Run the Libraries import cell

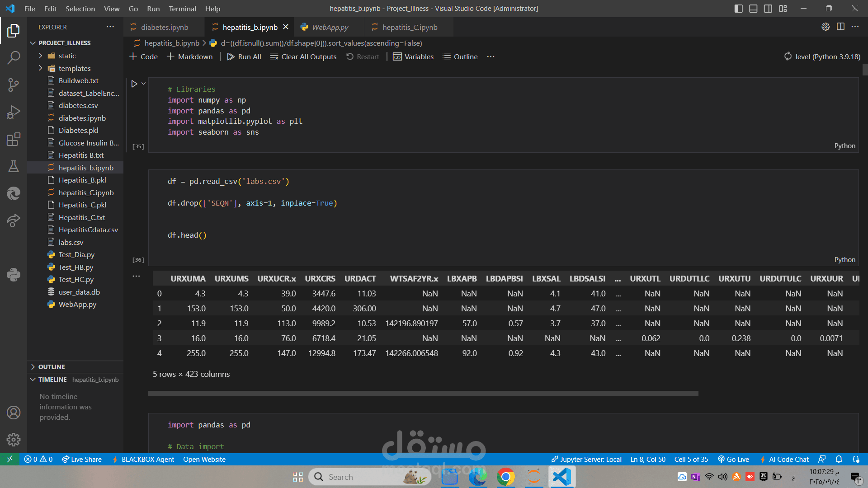click(134, 84)
